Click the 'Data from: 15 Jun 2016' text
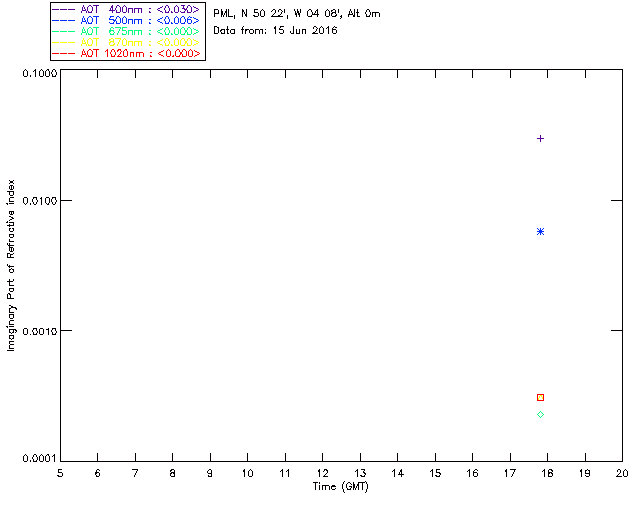The width and height of the screenshot is (640, 512). (x=276, y=31)
